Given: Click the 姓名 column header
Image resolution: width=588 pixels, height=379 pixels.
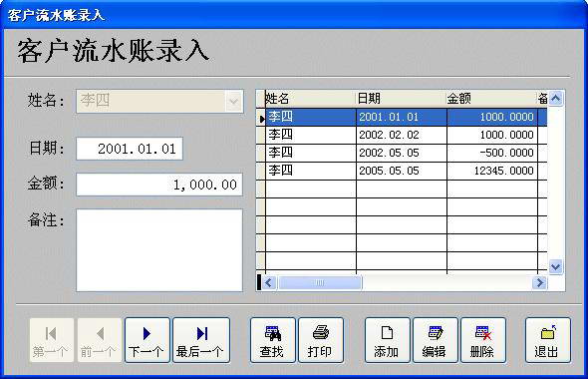Looking at the screenshot, I should [x=311, y=99].
